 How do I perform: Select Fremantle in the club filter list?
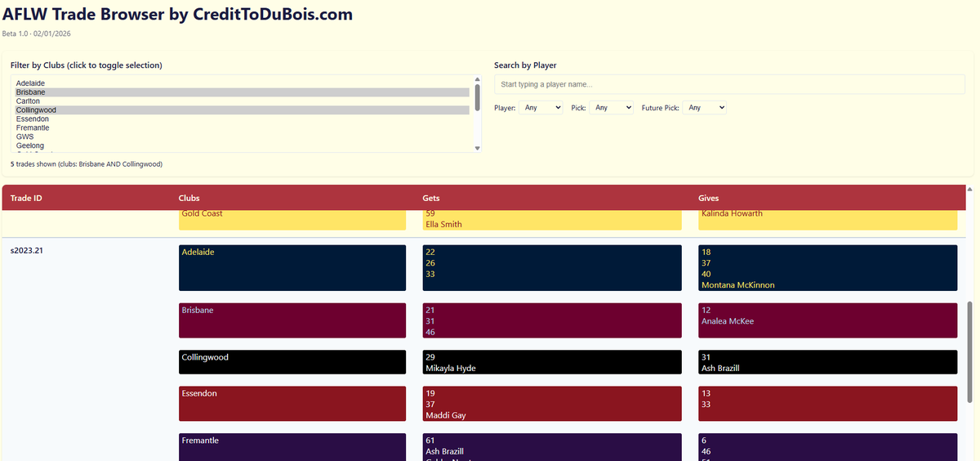[242, 128]
